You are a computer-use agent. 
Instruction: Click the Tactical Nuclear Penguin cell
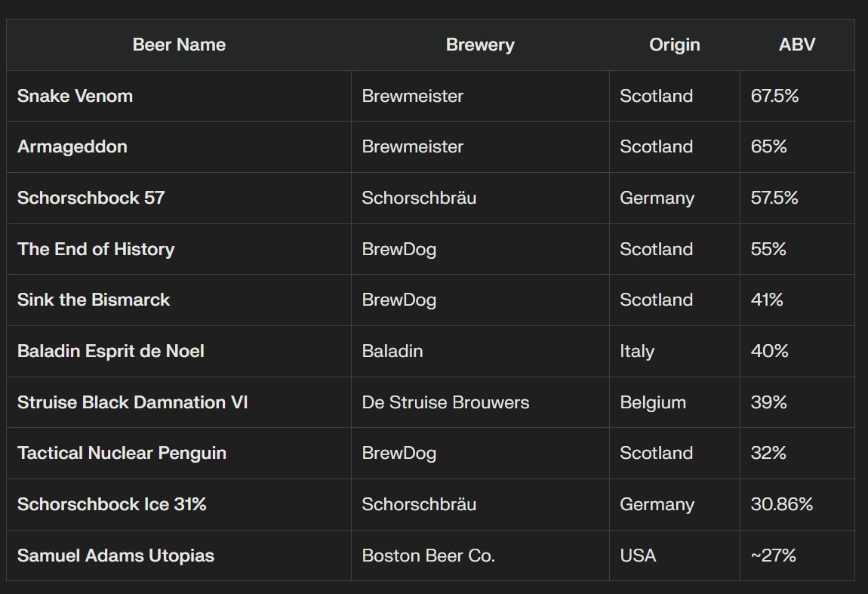point(122,453)
